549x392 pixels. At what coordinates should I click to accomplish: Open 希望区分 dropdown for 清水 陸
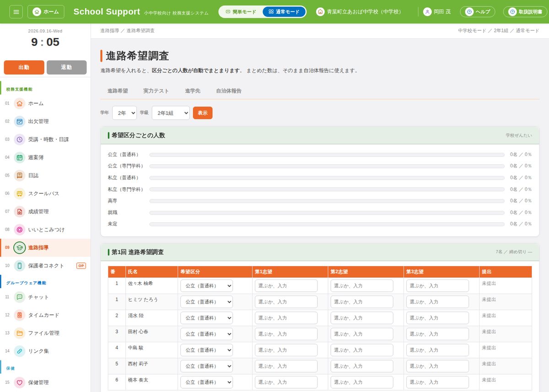pos(206,318)
